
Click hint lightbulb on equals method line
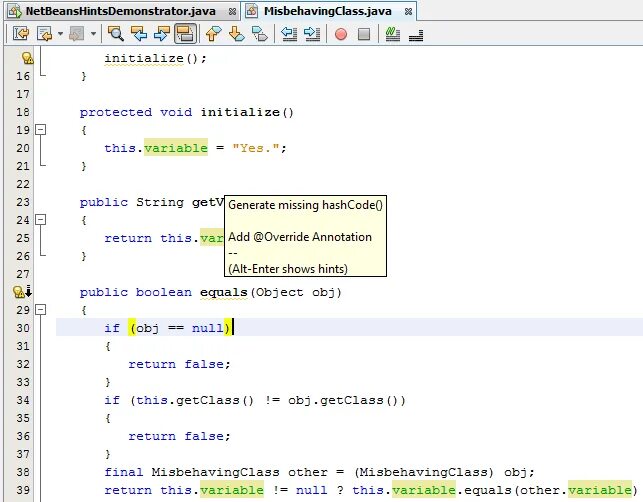18,292
